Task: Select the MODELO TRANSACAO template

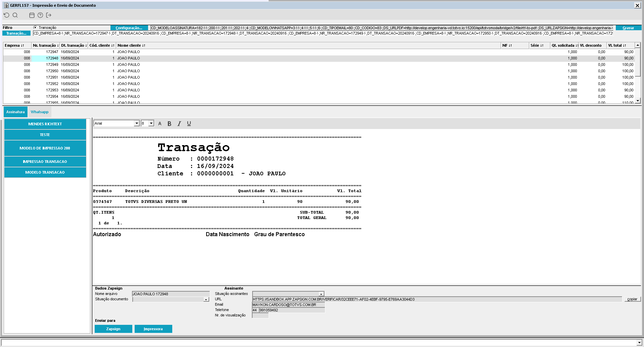Action: tap(45, 172)
